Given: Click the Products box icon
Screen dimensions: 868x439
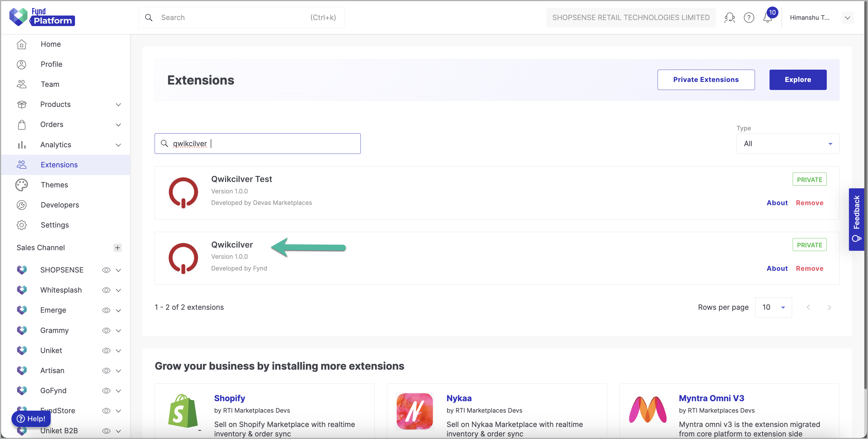Looking at the screenshot, I should click(21, 105).
